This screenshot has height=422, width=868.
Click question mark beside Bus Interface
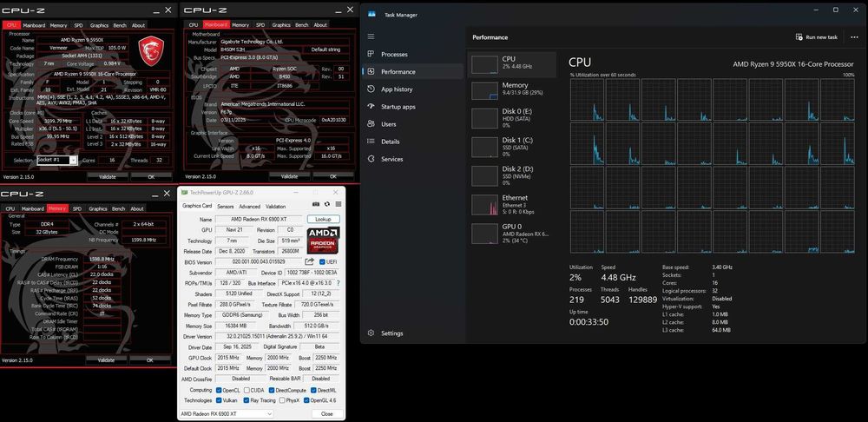click(339, 283)
